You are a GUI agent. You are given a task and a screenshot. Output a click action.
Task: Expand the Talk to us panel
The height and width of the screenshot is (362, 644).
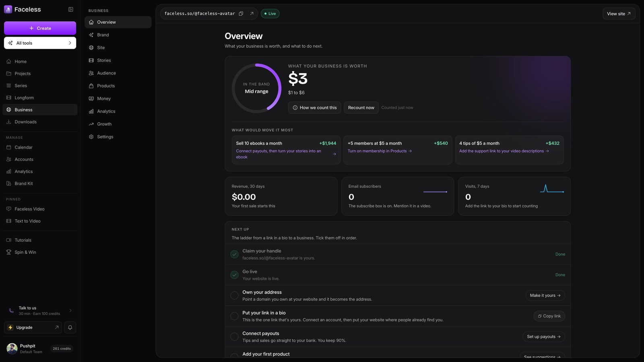[40, 311]
